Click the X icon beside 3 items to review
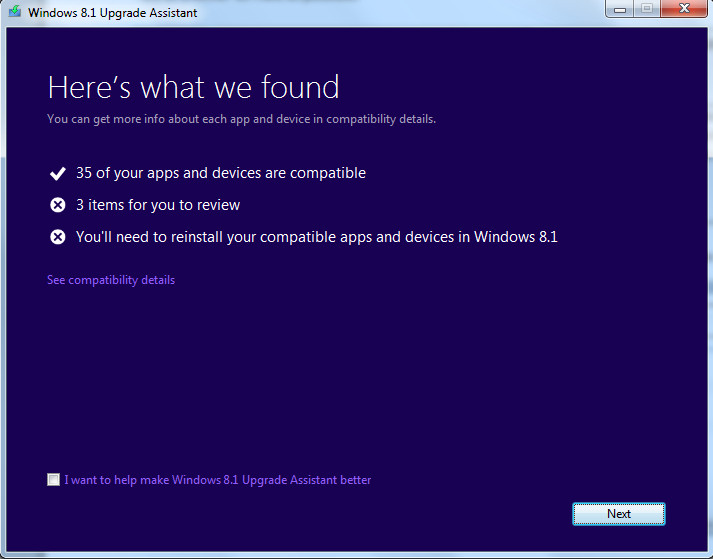This screenshot has height=559, width=713. coord(58,205)
